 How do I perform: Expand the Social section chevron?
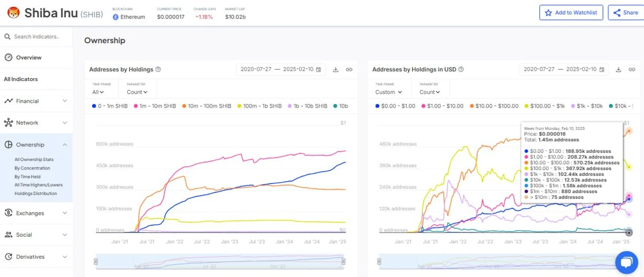coord(65,234)
